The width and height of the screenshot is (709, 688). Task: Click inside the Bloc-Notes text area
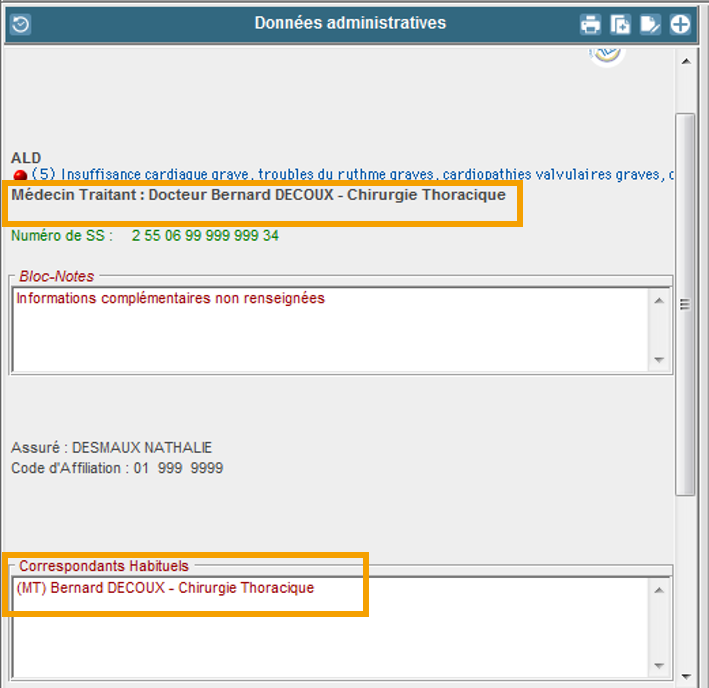point(330,330)
